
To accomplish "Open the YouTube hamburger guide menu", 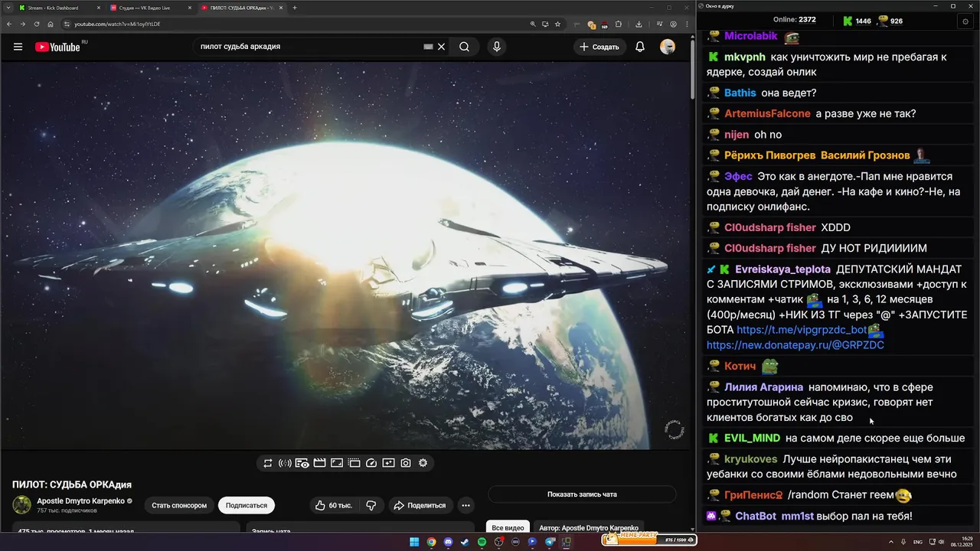I will [18, 47].
